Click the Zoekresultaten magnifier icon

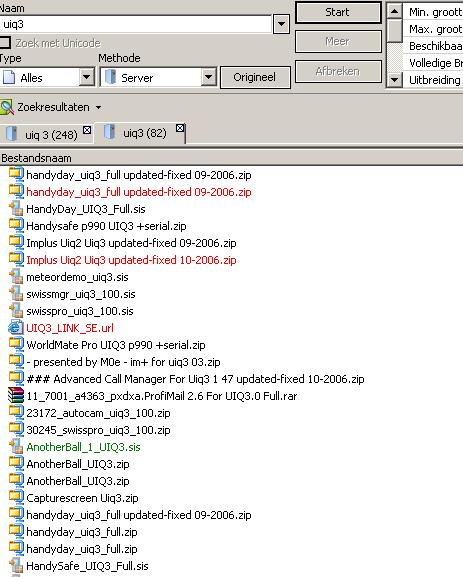(7, 107)
